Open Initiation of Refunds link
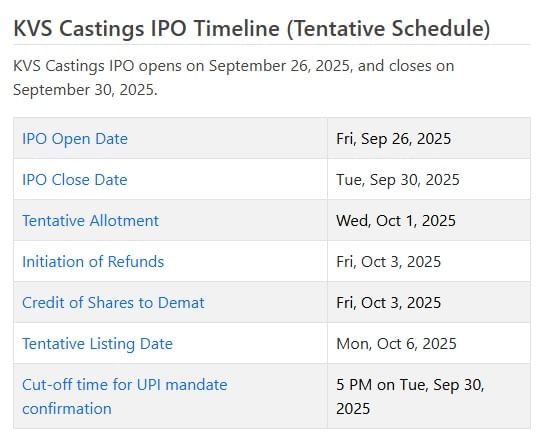This screenshot has height=442, width=541. click(93, 262)
